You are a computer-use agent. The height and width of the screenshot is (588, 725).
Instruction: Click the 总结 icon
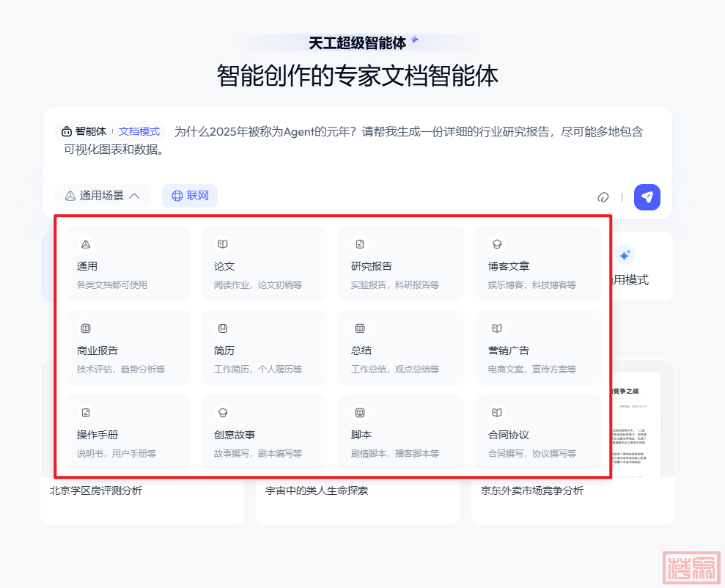click(360, 328)
